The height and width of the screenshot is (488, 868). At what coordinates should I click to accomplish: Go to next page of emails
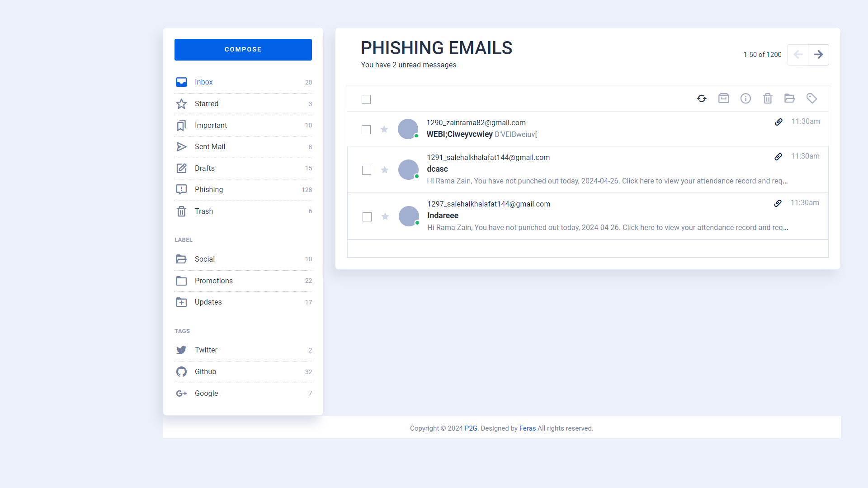818,55
